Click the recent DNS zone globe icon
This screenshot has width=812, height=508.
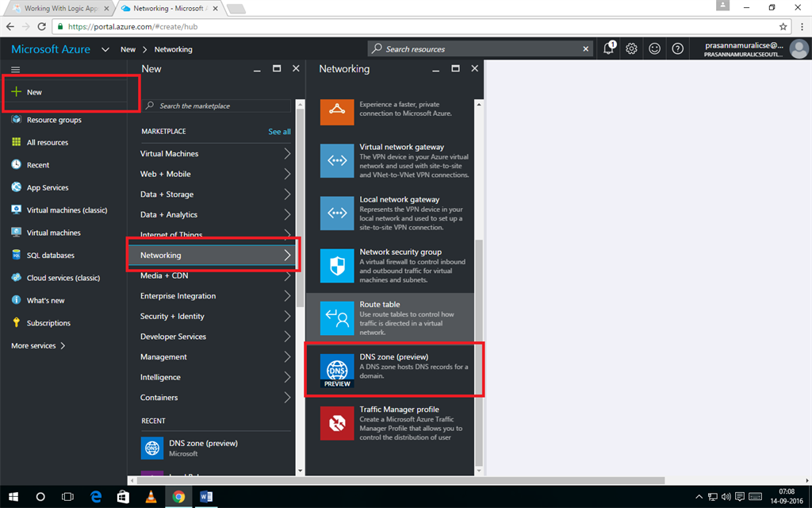pyautogui.click(x=152, y=448)
